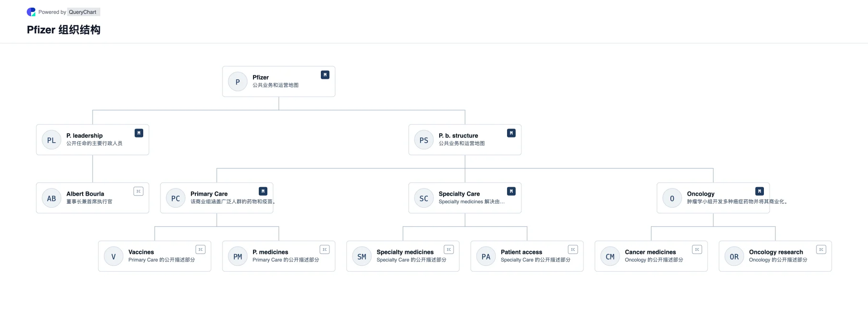868x314 pixels.
Task: Click the V avatar on Vaccines card
Action: pos(114,256)
